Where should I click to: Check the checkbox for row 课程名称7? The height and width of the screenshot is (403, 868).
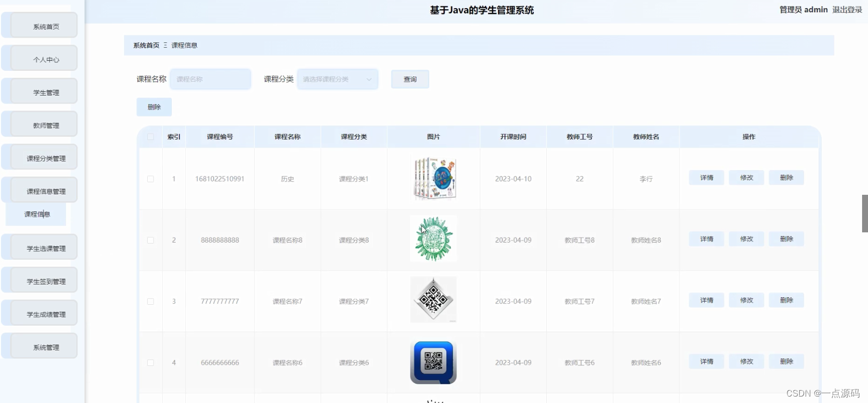pyautogui.click(x=150, y=301)
